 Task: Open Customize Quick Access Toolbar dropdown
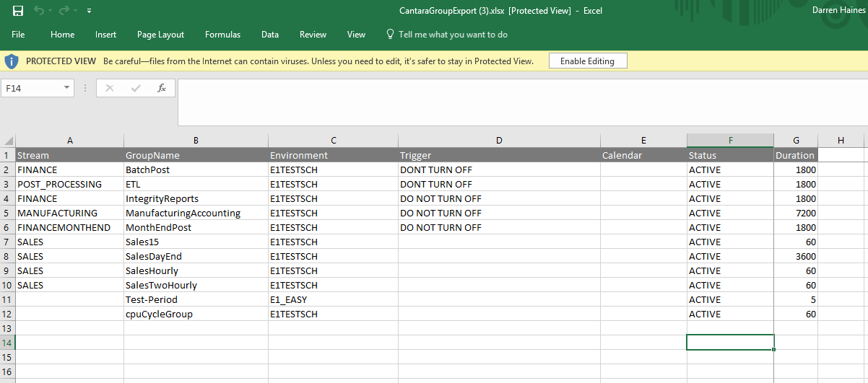pos(89,11)
